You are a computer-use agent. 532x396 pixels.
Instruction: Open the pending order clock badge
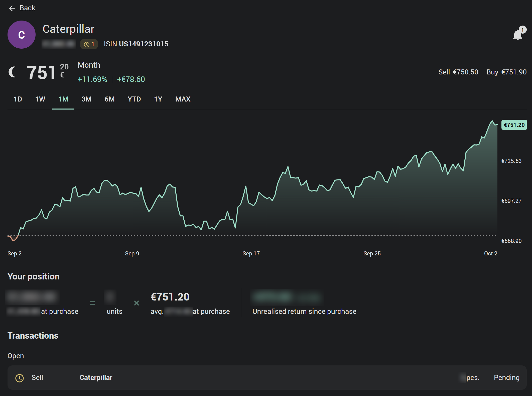(89, 44)
